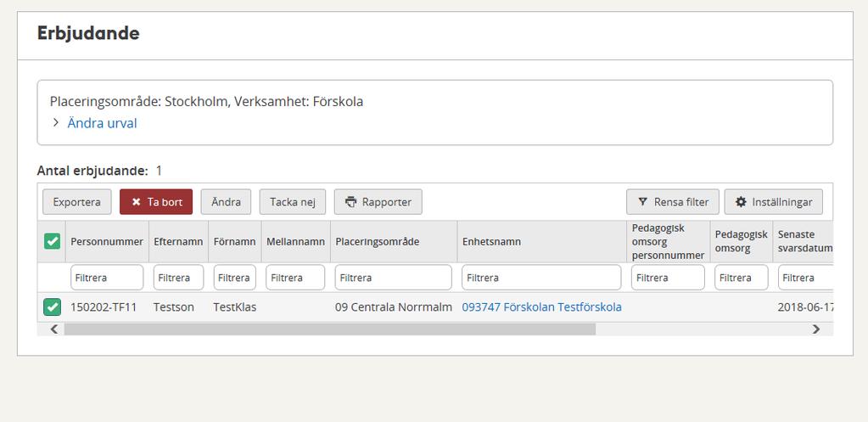
Task: Click the date cell 2018-06-17
Action: (x=805, y=307)
